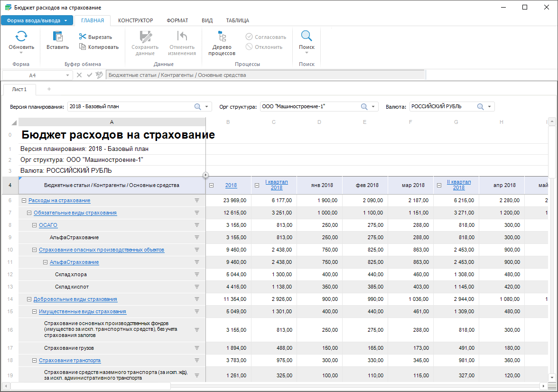Image resolution: width=558 pixels, height=392 pixels.
Task: Switch to the КОНСТРУКТОР ribbon tab
Action: (x=135, y=20)
